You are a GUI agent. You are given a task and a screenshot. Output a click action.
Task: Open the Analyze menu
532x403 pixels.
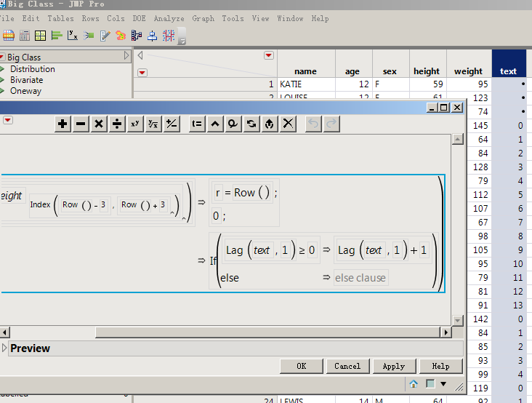(x=169, y=18)
